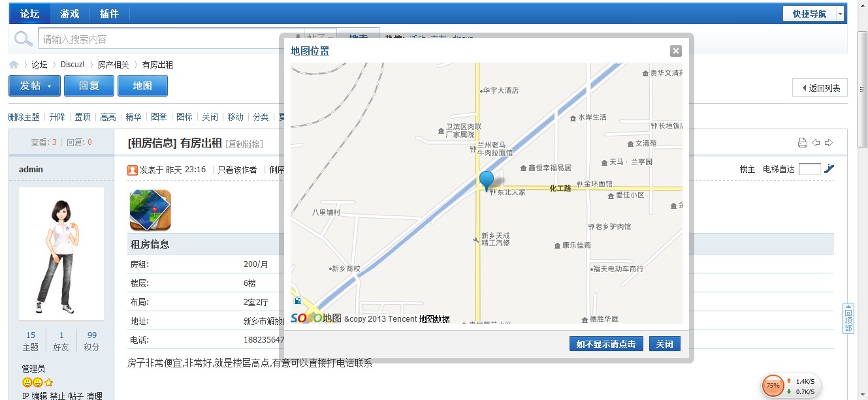
Task: Open the 发帖 dropdown button
Action: click(35, 86)
